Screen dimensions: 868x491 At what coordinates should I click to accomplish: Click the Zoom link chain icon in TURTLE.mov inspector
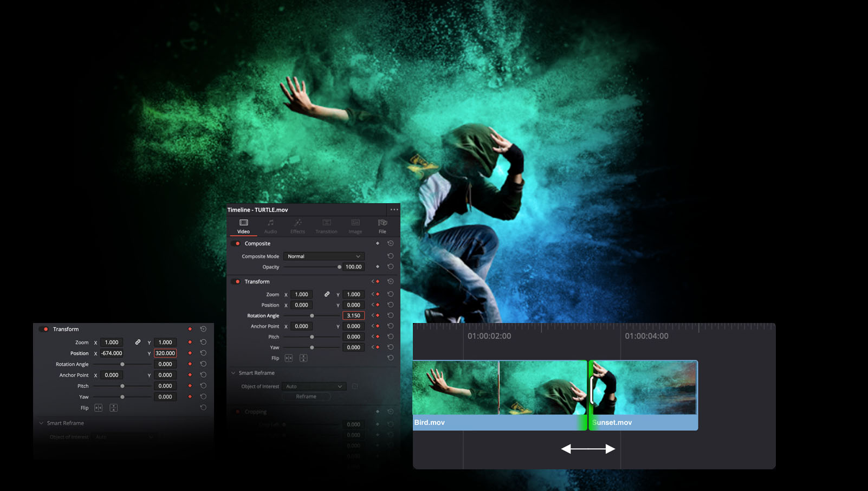327,294
